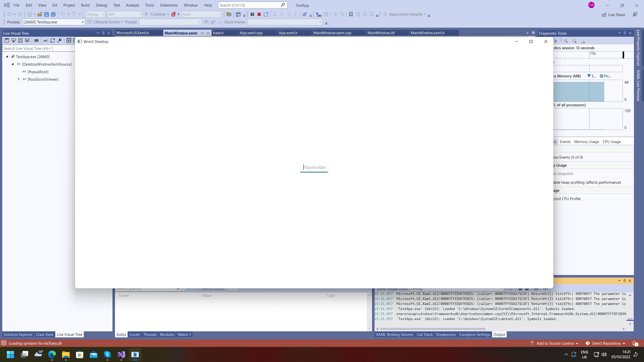This screenshot has height=362, width=644.
Task: Expand the [RootScrollViewer] tree node
Action: coord(19,79)
